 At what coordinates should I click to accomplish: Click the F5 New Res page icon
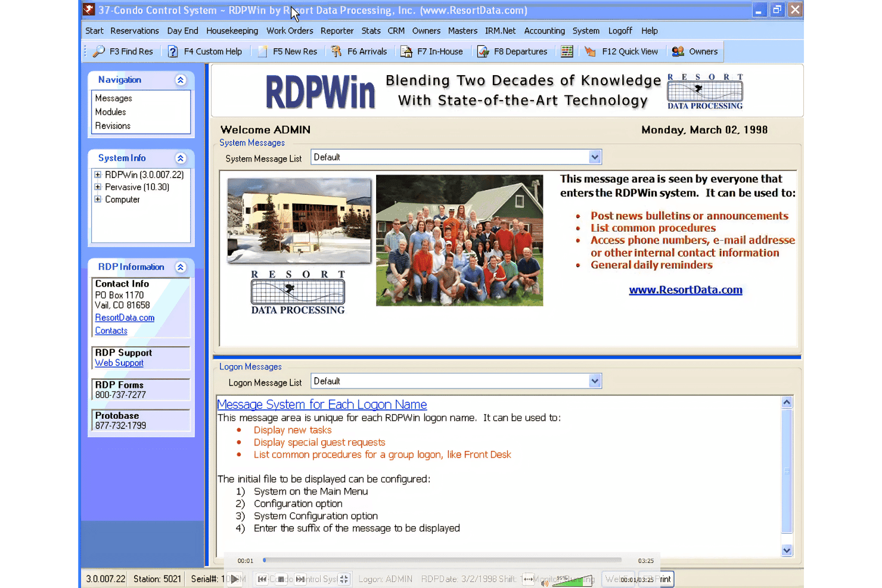click(262, 52)
